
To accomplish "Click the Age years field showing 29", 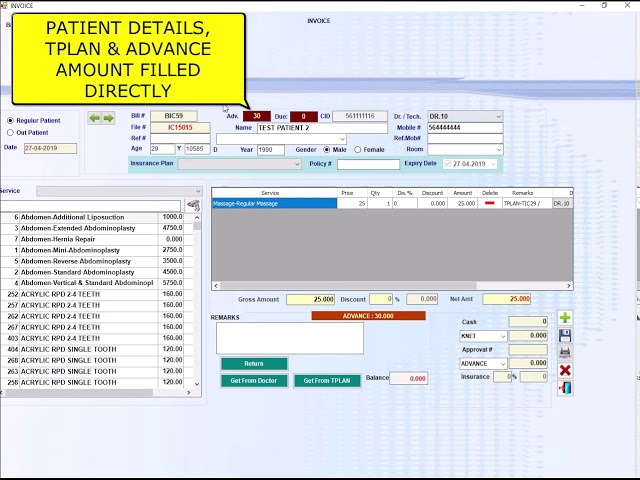I will [162, 149].
